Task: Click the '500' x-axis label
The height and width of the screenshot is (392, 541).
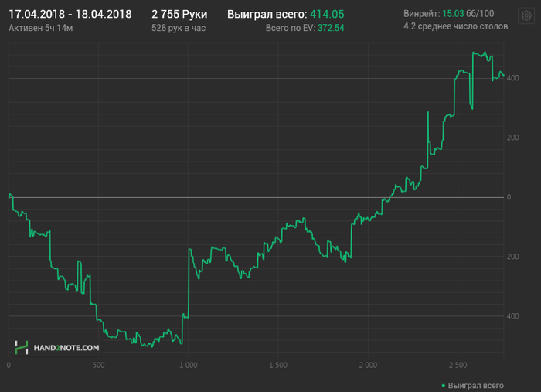Action: click(98, 365)
